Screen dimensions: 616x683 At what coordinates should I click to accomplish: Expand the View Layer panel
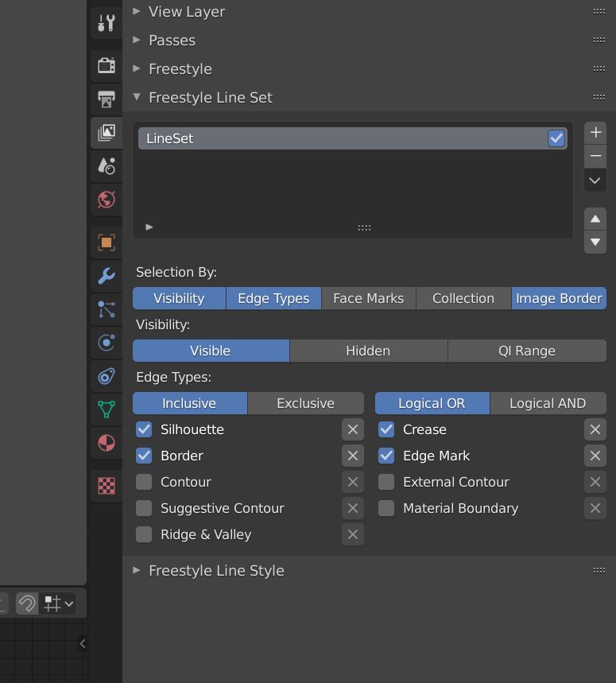[136, 11]
